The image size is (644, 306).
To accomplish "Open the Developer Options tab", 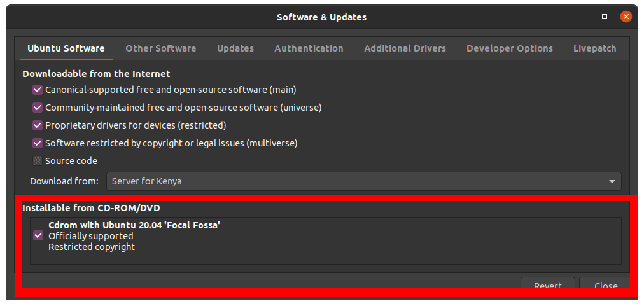I will click(x=509, y=48).
